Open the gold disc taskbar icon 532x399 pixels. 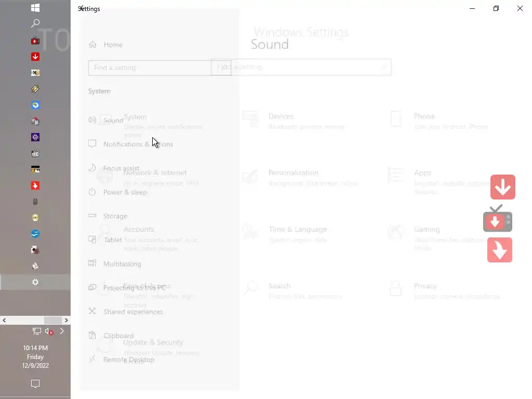(x=35, y=218)
